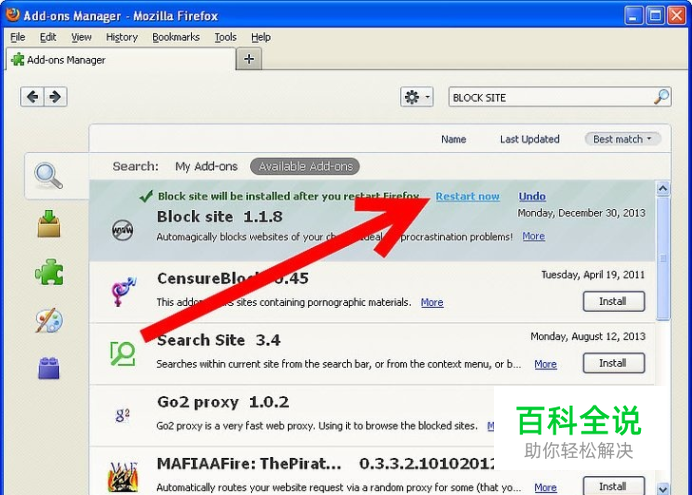Click the Block site add-on icon
The width and height of the screenshot is (692, 495).
click(122, 230)
